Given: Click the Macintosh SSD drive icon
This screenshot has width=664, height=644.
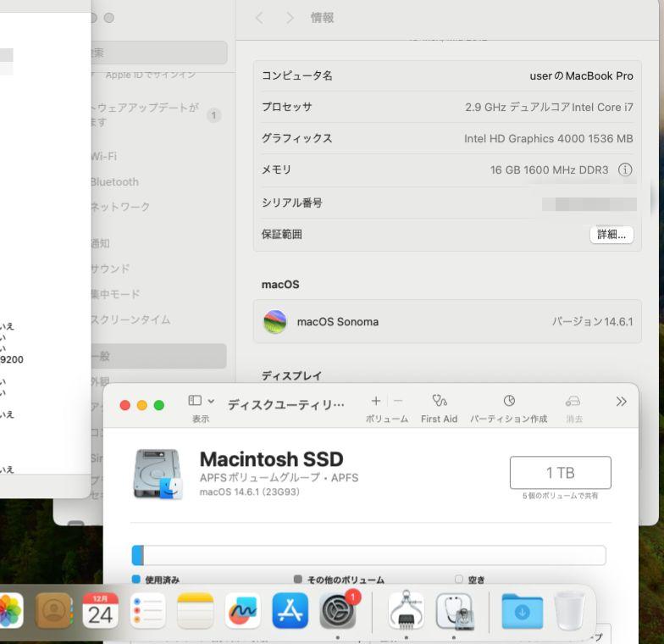Looking at the screenshot, I should 158,475.
